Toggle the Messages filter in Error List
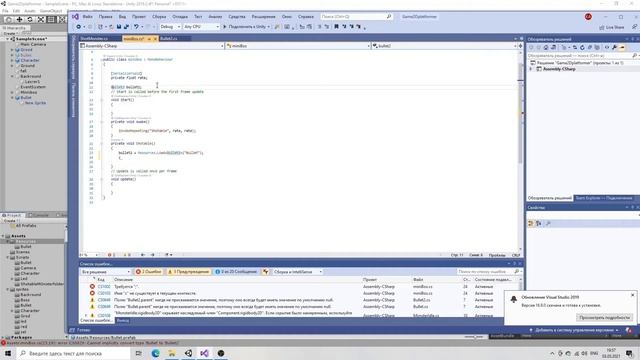 236,271
